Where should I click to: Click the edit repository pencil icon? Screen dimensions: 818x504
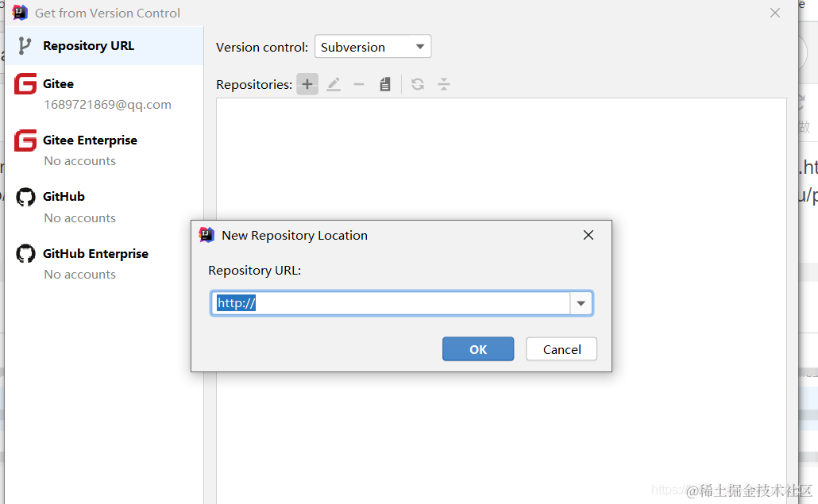[334, 84]
